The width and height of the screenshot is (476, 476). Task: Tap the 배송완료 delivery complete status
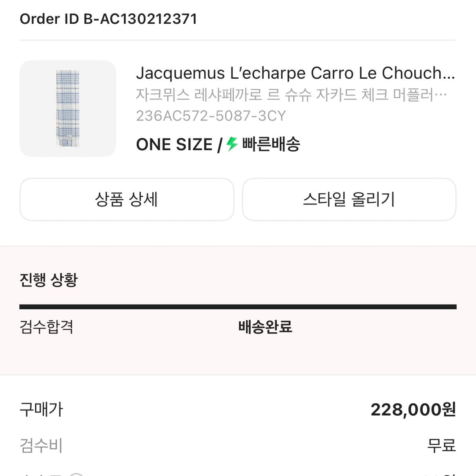tap(265, 327)
